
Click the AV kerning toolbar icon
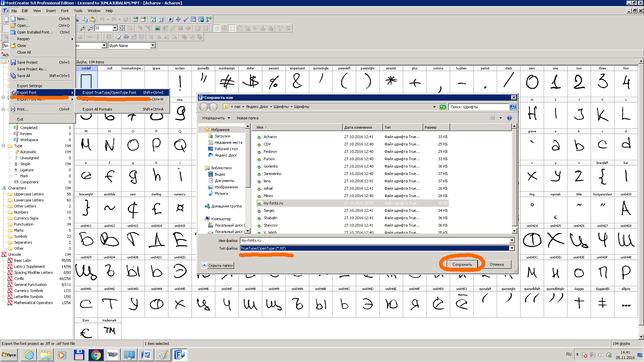[178, 19]
